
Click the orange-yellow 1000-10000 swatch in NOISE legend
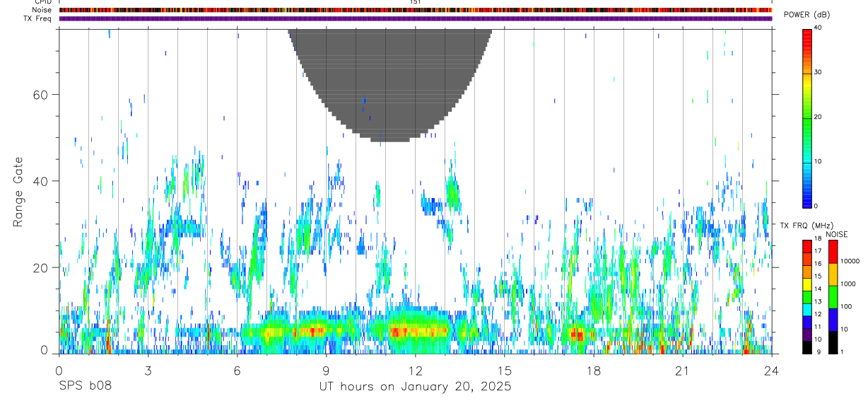point(833,274)
